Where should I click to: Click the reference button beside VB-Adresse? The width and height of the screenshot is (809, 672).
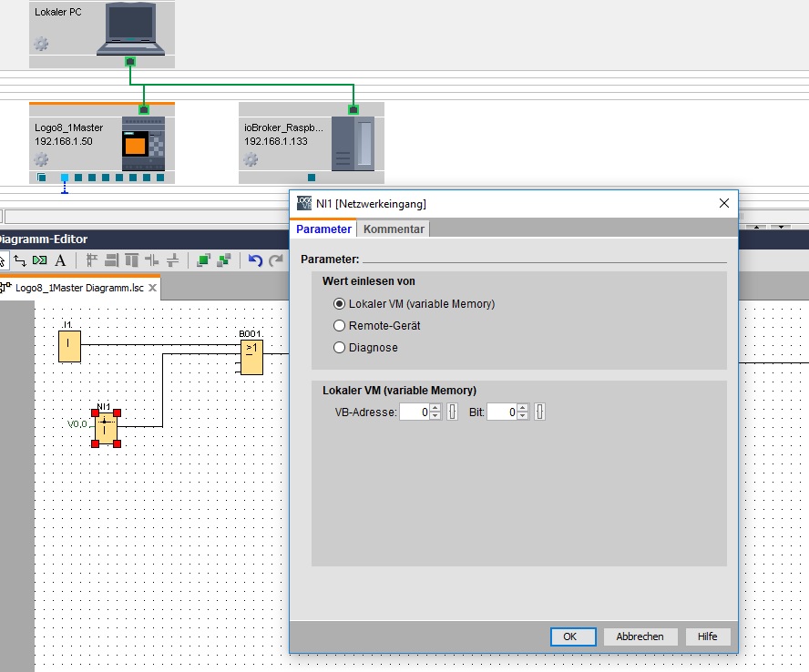point(452,412)
